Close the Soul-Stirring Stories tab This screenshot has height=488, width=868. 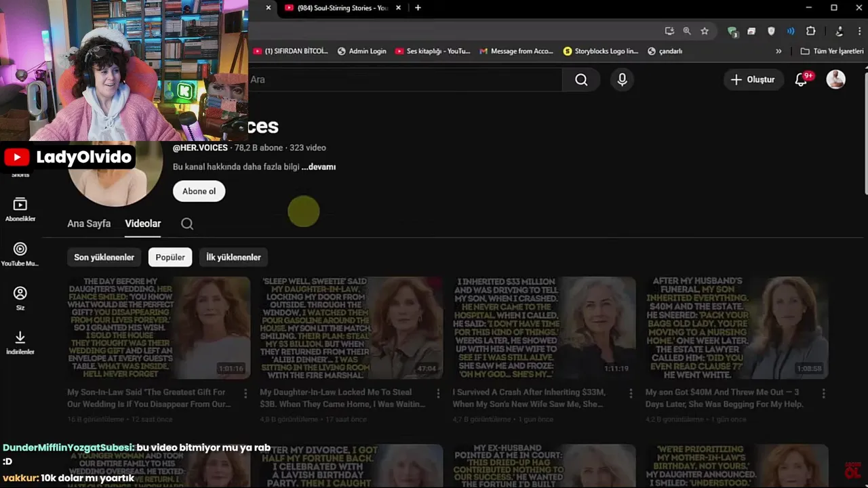[399, 8]
